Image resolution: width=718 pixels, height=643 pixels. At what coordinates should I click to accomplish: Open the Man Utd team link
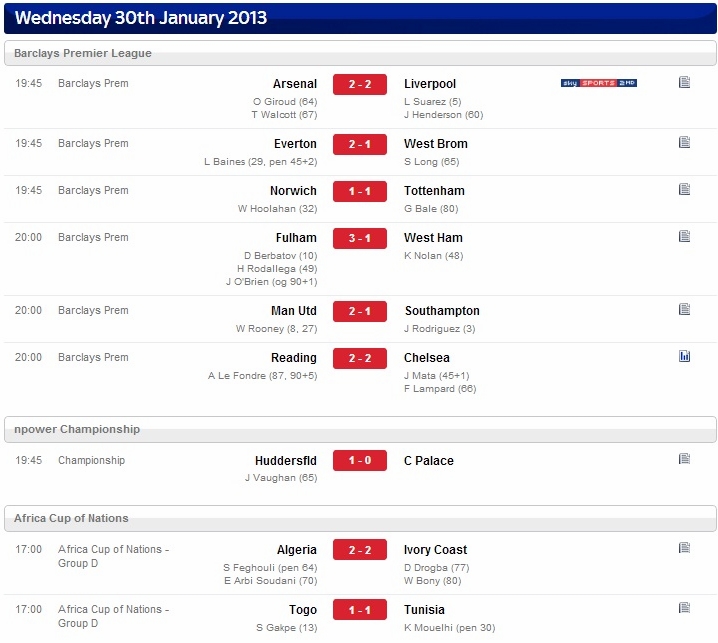tap(294, 311)
